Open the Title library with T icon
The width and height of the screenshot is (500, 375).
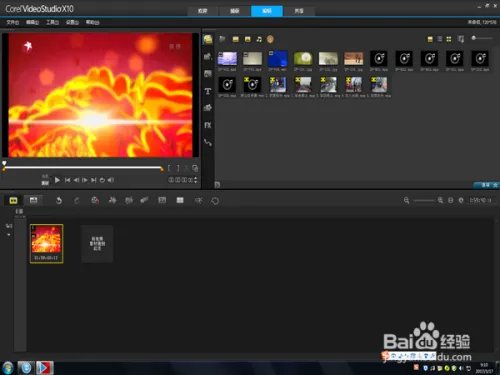point(208,91)
